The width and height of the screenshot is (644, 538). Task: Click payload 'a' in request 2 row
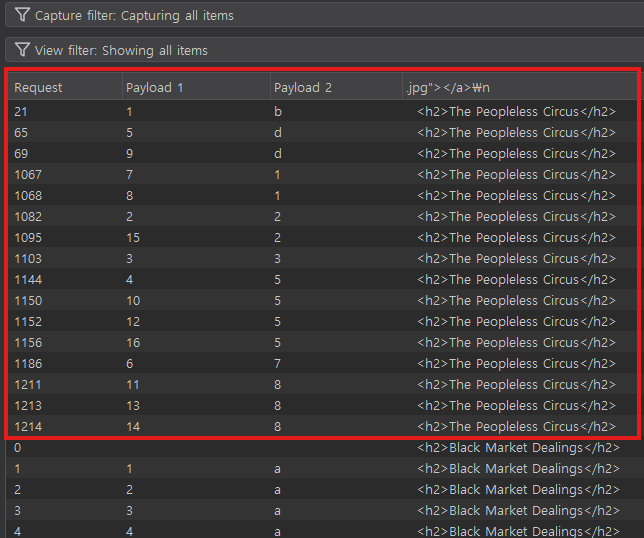277,490
